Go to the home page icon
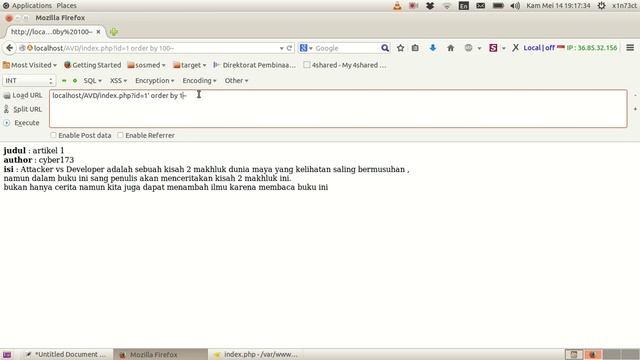The image size is (640, 360). point(451,48)
